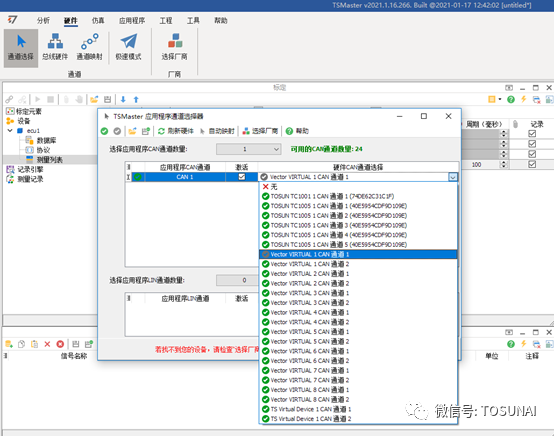This screenshot has width=554, height=436.
Task: Click the copy icon in bottom panel toolbar
Action: tap(22, 344)
